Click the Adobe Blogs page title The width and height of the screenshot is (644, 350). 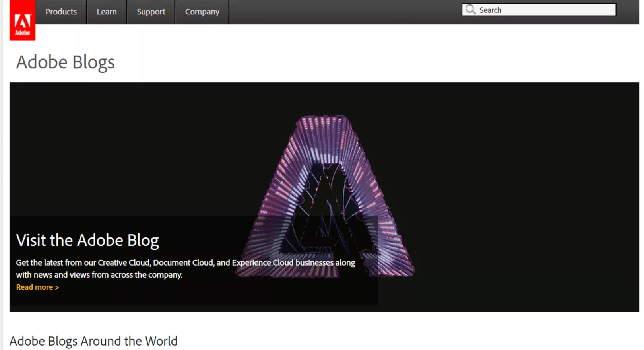65,62
